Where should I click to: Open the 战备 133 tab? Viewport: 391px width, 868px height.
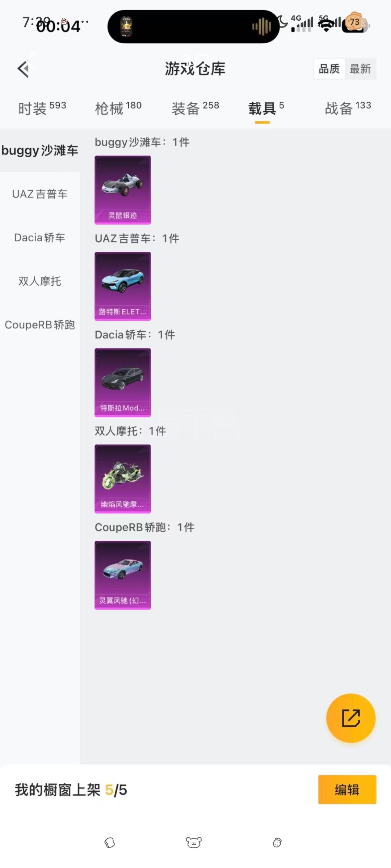click(x=348, y=108)
